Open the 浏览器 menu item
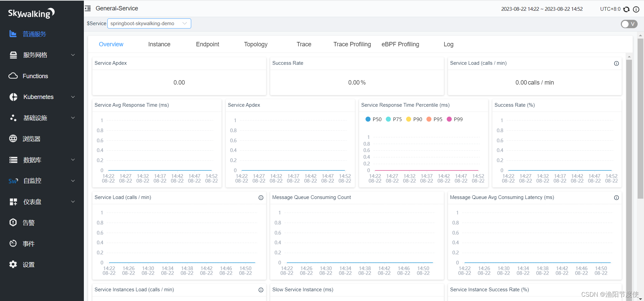 pos(32,139)
